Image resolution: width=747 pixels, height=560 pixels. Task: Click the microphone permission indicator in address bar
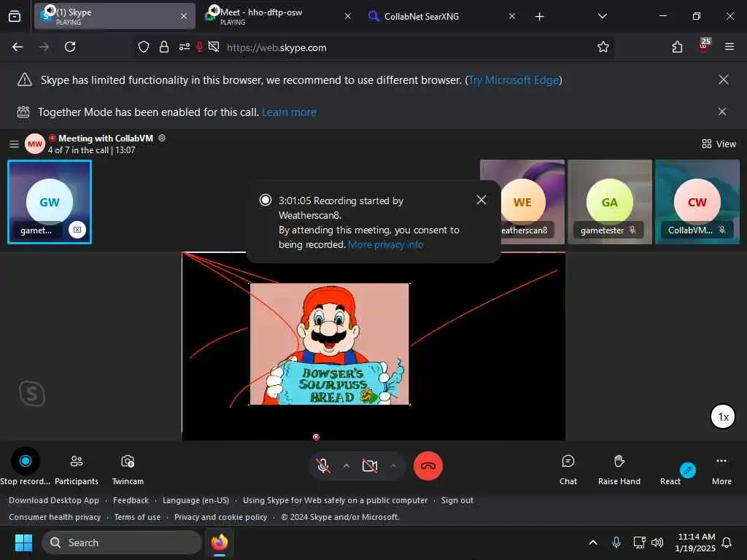coord(200,47)
